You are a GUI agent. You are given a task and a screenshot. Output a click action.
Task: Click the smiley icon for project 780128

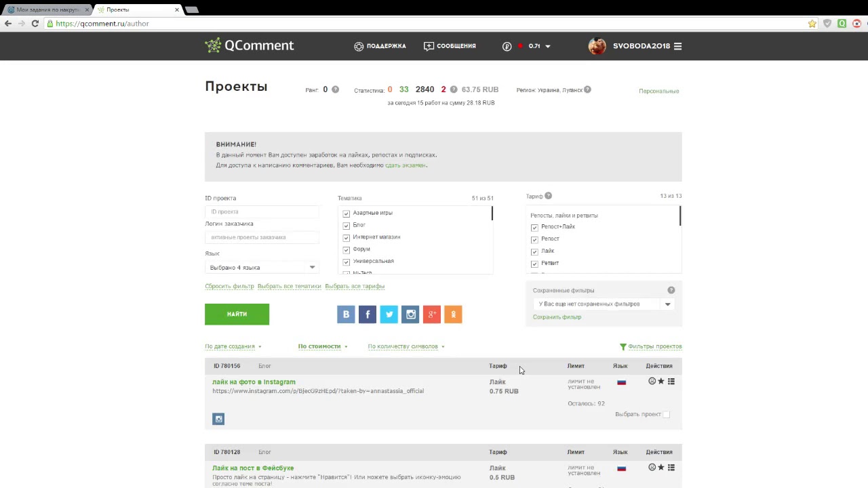652,468
